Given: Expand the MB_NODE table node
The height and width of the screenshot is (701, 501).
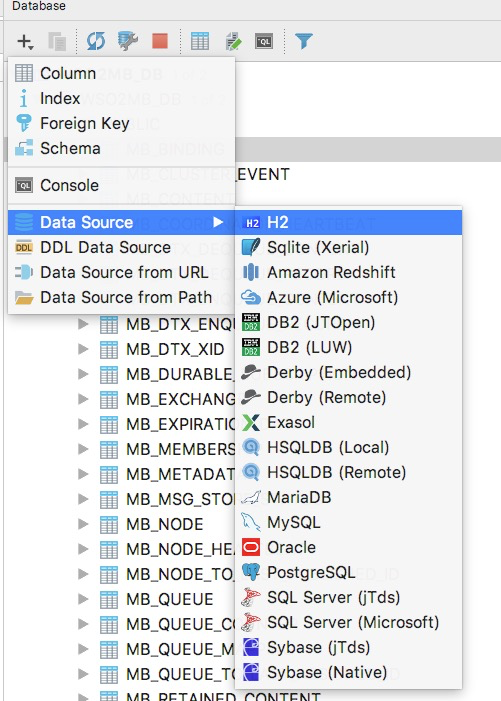Looking at the screenshot, I should click(83, 524).
